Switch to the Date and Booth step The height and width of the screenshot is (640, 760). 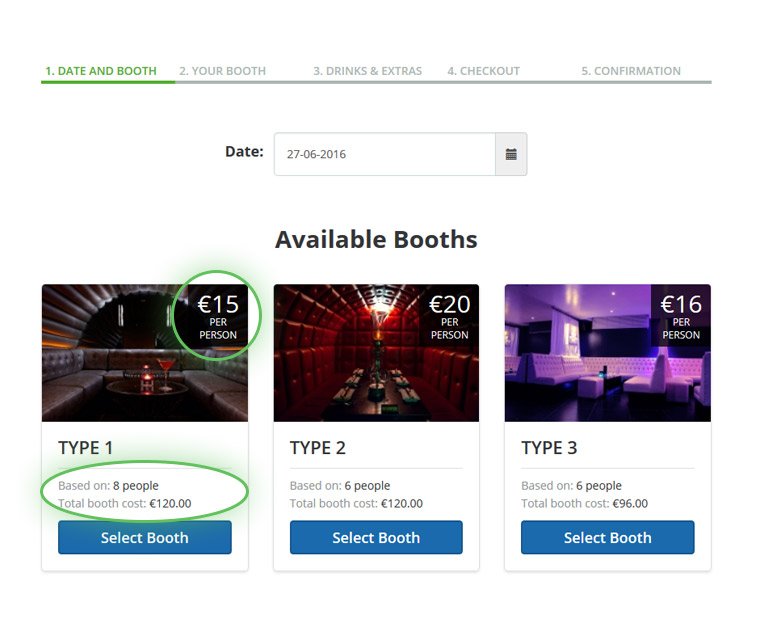click(101, 71)
